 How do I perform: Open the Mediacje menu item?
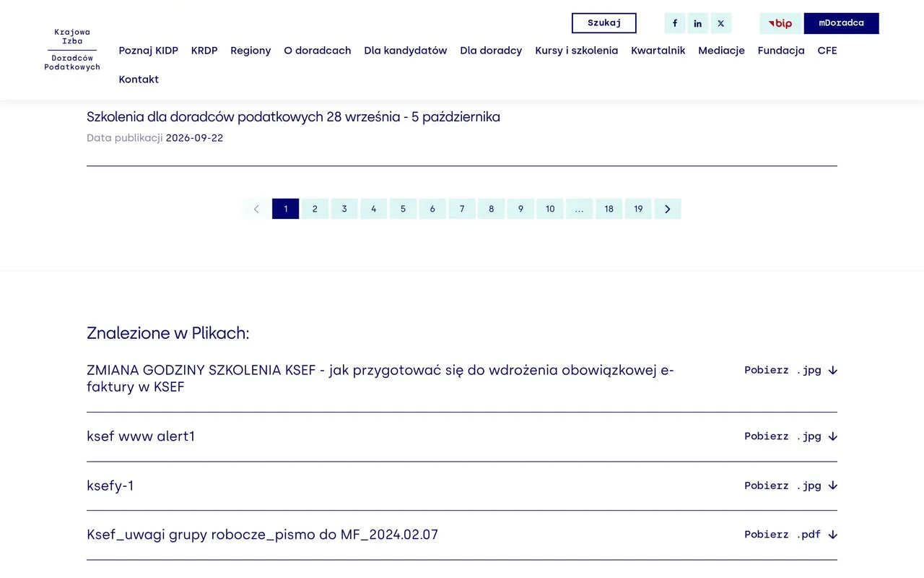pos(721,51)
